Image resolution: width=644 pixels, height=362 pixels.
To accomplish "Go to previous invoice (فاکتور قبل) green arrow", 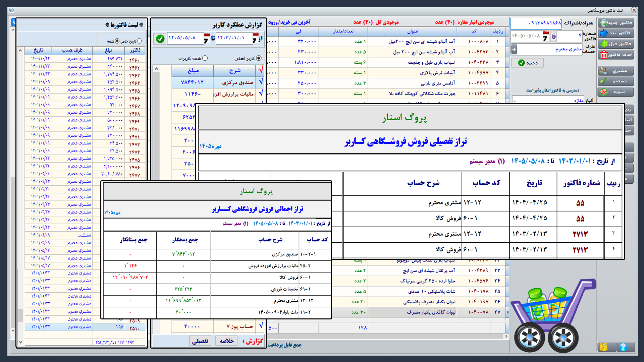I will (604, 44).
